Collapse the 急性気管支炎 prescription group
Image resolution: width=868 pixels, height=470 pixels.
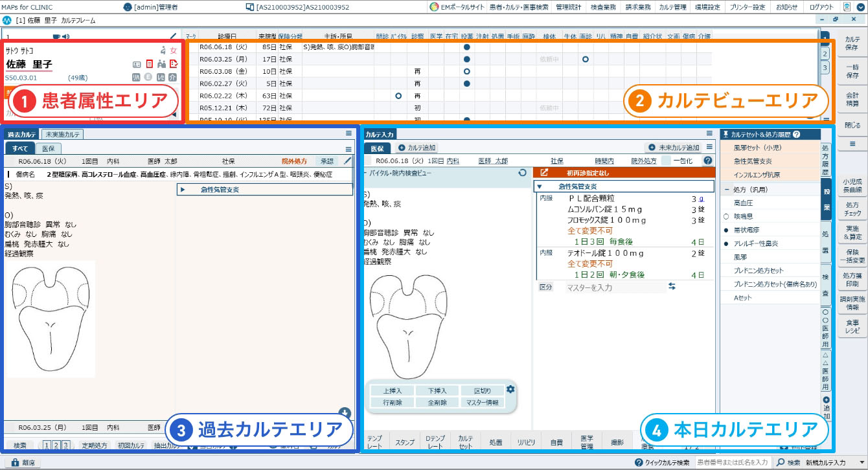pyautogui.click(x=539, y=186)
